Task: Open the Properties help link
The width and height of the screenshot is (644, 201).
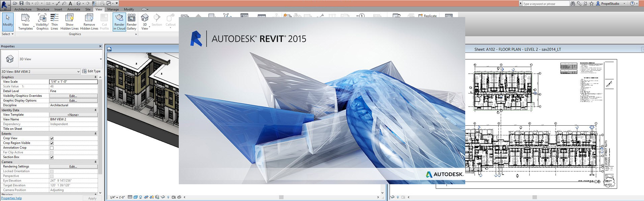Action: pyautogui.click(x=11, y=198)
